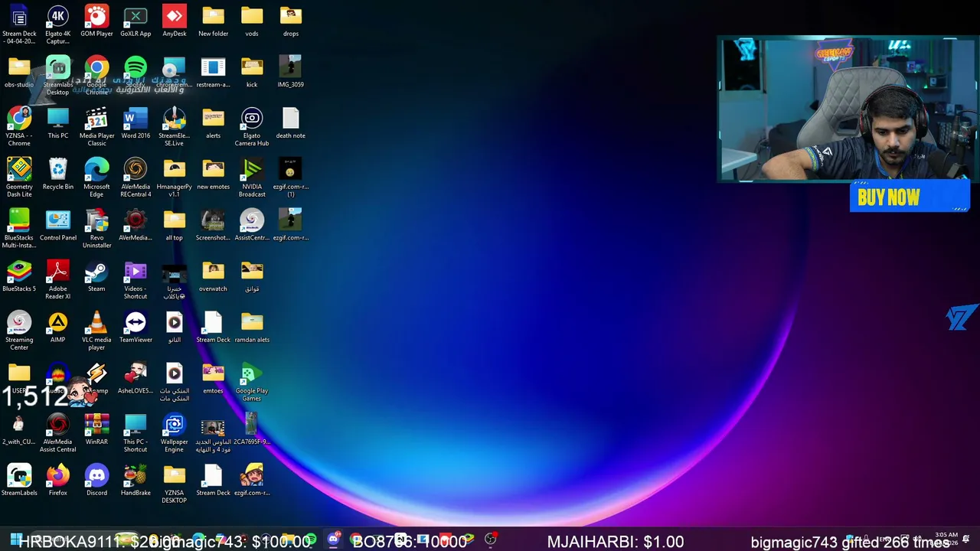
Task: Launch Steam from the desktop
Action: [x=96, y=276]
